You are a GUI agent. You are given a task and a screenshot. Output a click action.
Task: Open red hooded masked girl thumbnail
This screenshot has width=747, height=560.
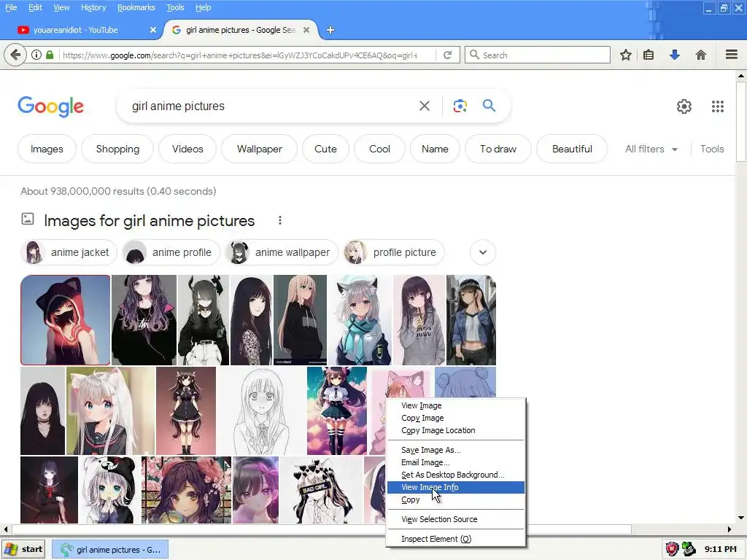click(x=65, y=320)
